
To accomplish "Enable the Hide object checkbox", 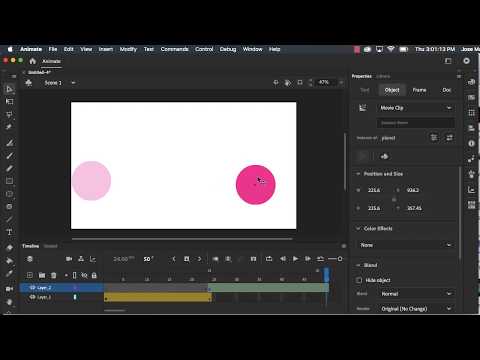I will [359, 280].
